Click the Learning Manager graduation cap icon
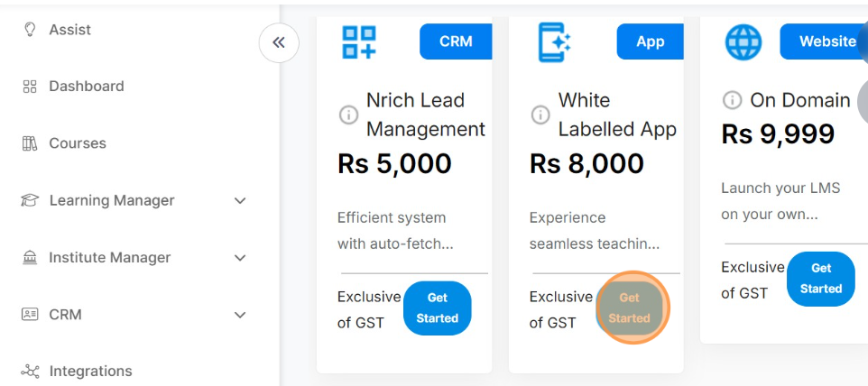Screen dimensions: 868x386 pos(30,200)
